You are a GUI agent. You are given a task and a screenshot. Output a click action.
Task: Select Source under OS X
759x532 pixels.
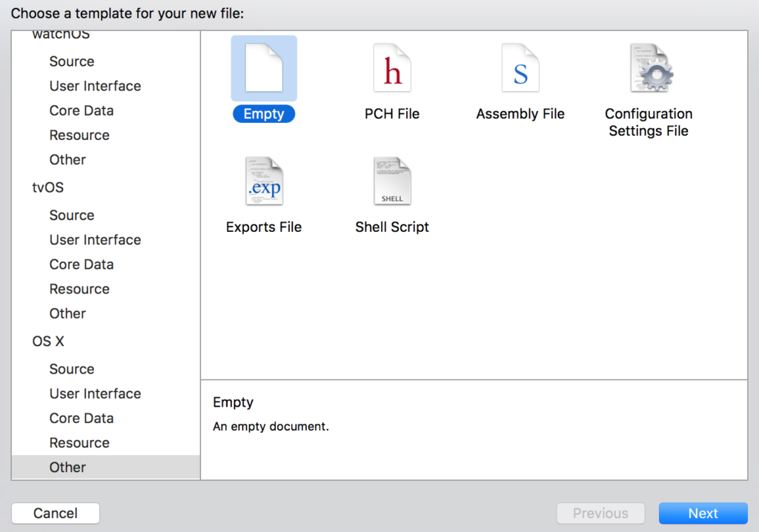pos(71,368)
